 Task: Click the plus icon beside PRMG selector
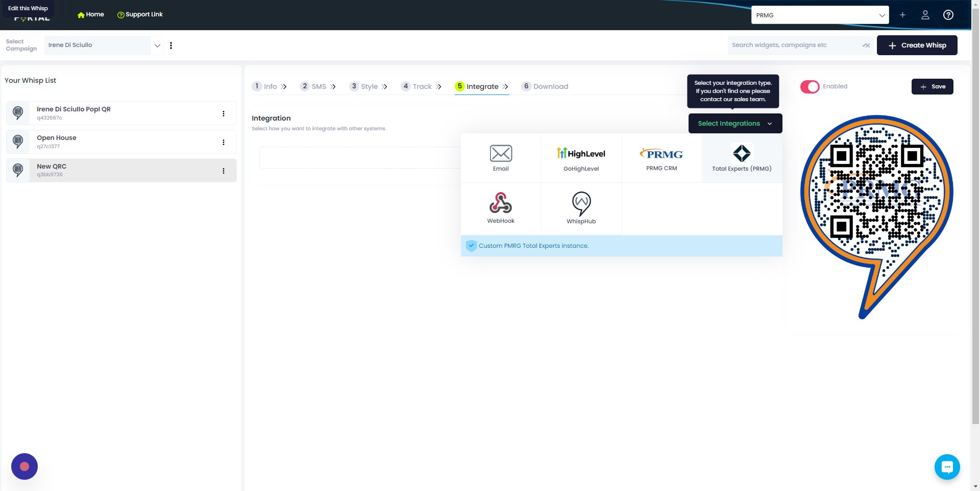[902, 15]
